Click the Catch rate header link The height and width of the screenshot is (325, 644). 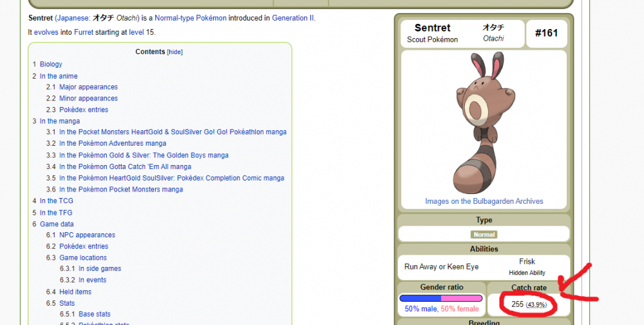(x=528, y=288)
